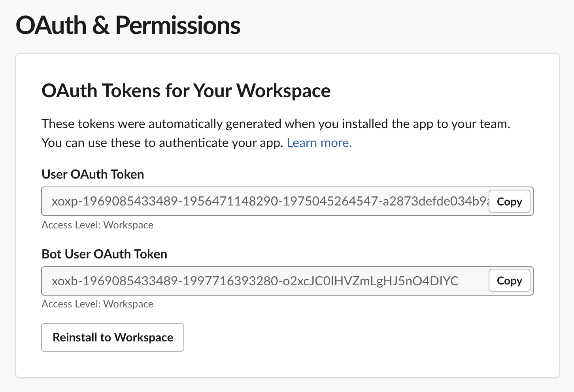Select the User OAuth Token label
Screen dimensions: 574x392
93,174
